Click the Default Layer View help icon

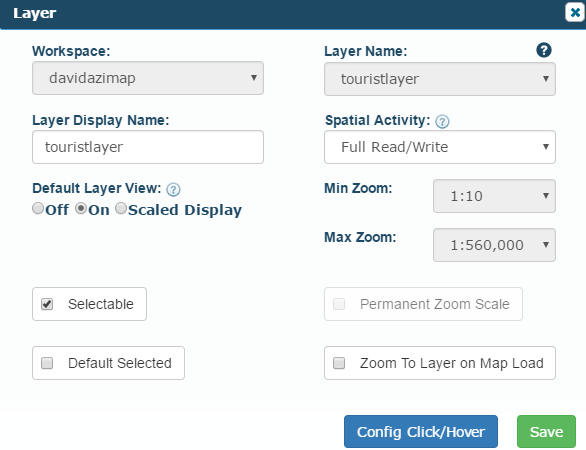173,189
